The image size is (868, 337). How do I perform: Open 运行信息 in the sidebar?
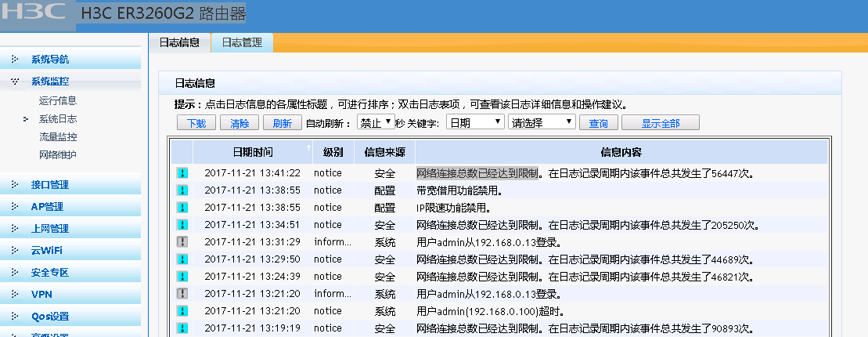(58, 101)
